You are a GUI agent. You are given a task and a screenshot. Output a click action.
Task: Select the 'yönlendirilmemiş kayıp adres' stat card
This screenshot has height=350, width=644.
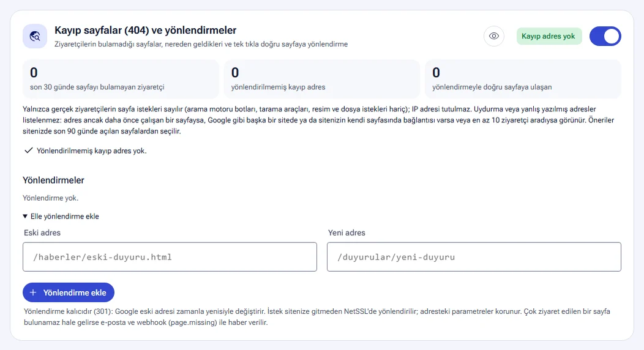point(321,79)
